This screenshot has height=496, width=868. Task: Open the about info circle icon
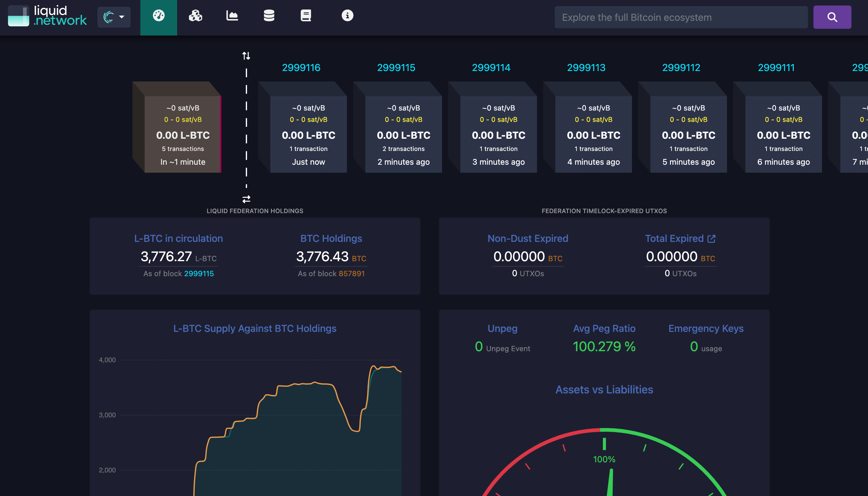[347, 16]
